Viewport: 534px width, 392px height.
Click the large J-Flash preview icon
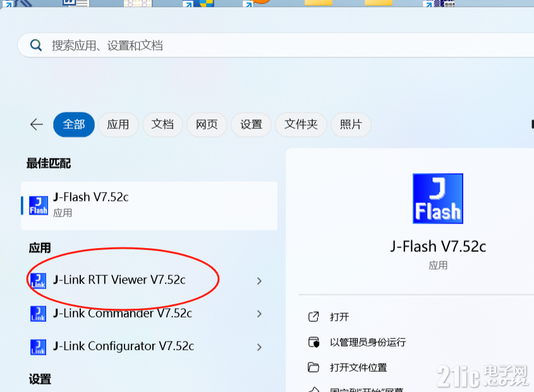click(438, 199)
